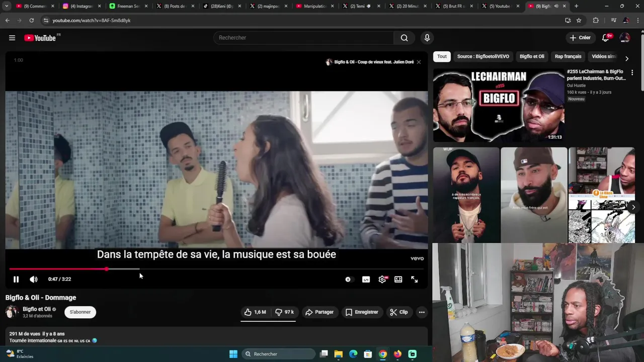Subscribe with S'abonner button
This screenshot has width=644, height=362.
click(x=80, y=312)
